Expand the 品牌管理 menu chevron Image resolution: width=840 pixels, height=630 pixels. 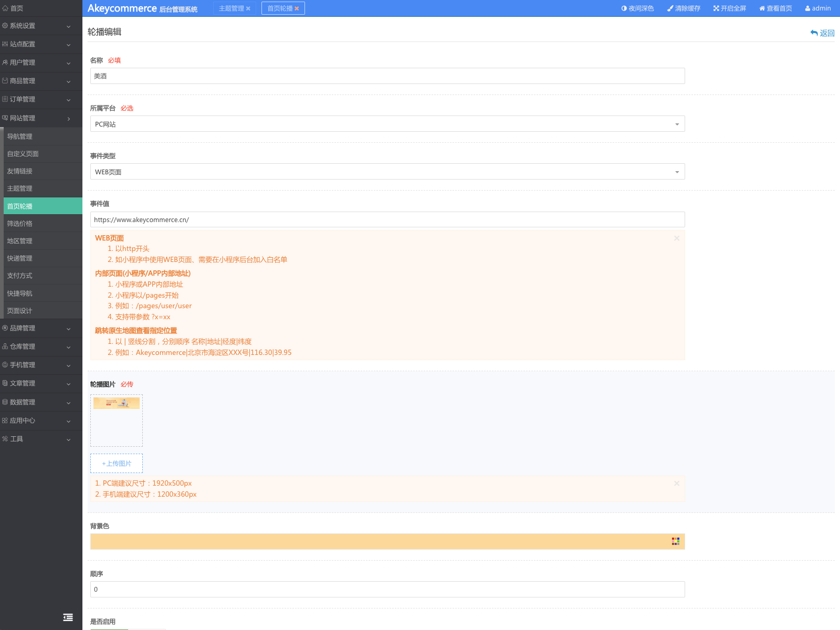click(68, 329)
